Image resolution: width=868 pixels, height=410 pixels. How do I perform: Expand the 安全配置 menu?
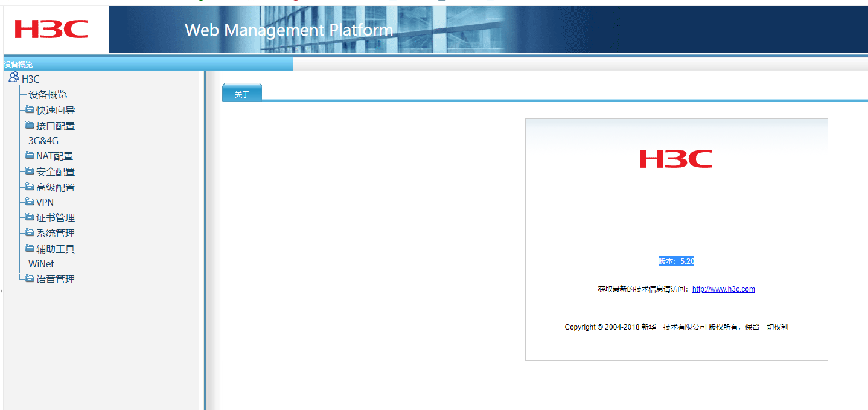point(56,171)
